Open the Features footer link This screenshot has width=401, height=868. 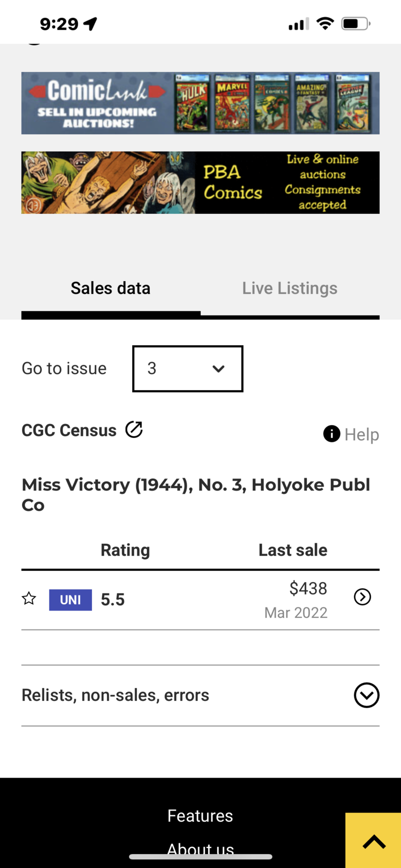click(200, 816)
